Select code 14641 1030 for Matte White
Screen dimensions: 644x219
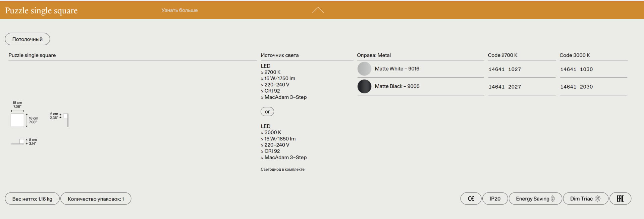[576, 69]
